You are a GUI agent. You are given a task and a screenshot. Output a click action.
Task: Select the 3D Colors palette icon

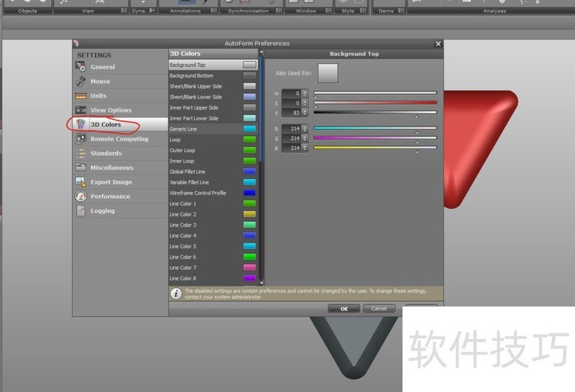pyautogui.click(x=80, y=124)
